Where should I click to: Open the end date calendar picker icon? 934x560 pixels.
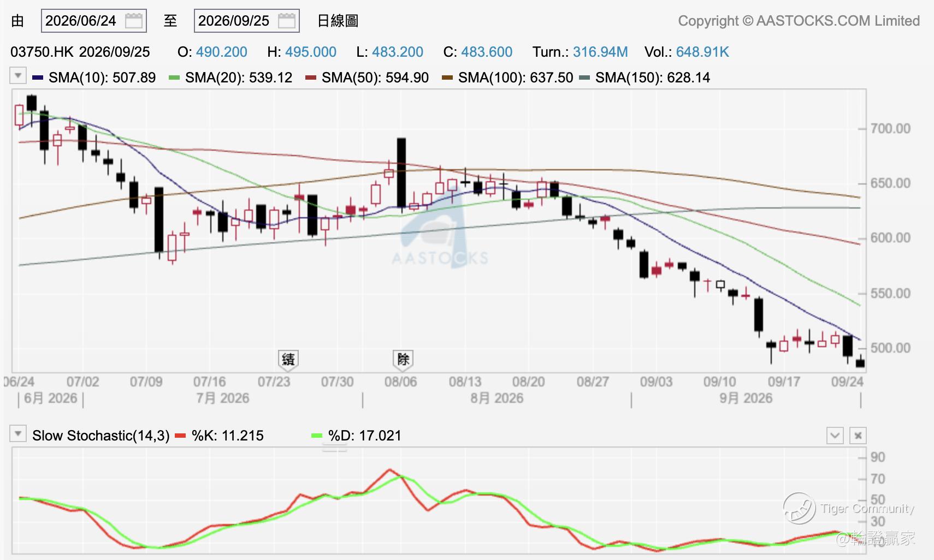(x=287, y=21)
